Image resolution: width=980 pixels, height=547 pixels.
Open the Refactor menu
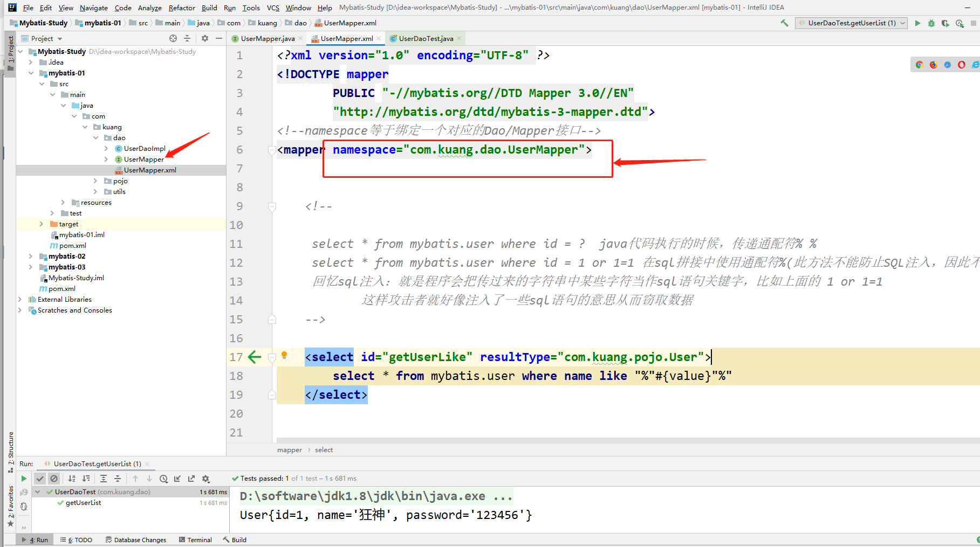click(x=182, y=8)
